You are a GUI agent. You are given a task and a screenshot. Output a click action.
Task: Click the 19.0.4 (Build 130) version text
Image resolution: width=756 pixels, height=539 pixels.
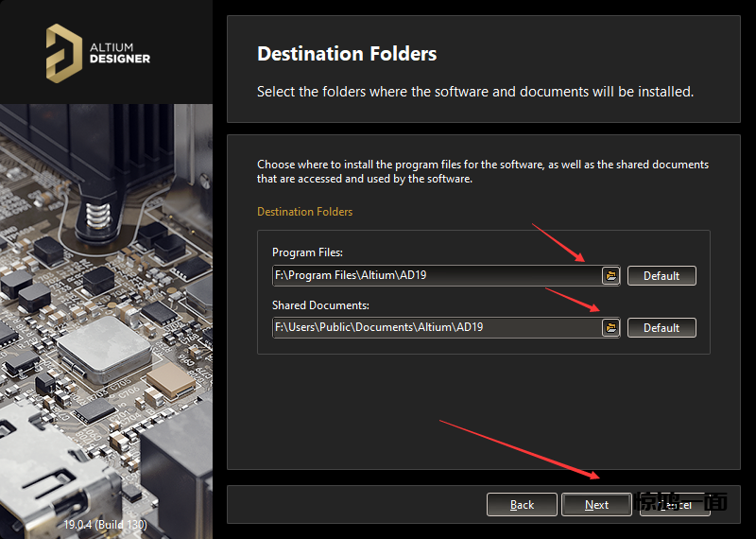click(x=106, y=524)
